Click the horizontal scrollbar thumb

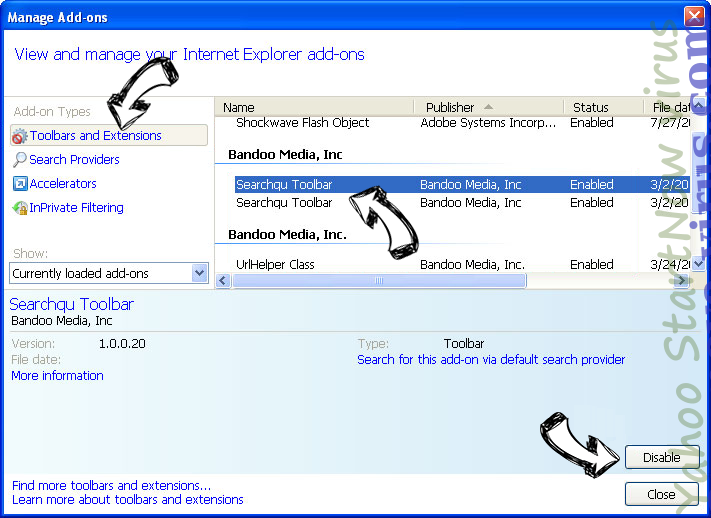(x=379, y=280)
